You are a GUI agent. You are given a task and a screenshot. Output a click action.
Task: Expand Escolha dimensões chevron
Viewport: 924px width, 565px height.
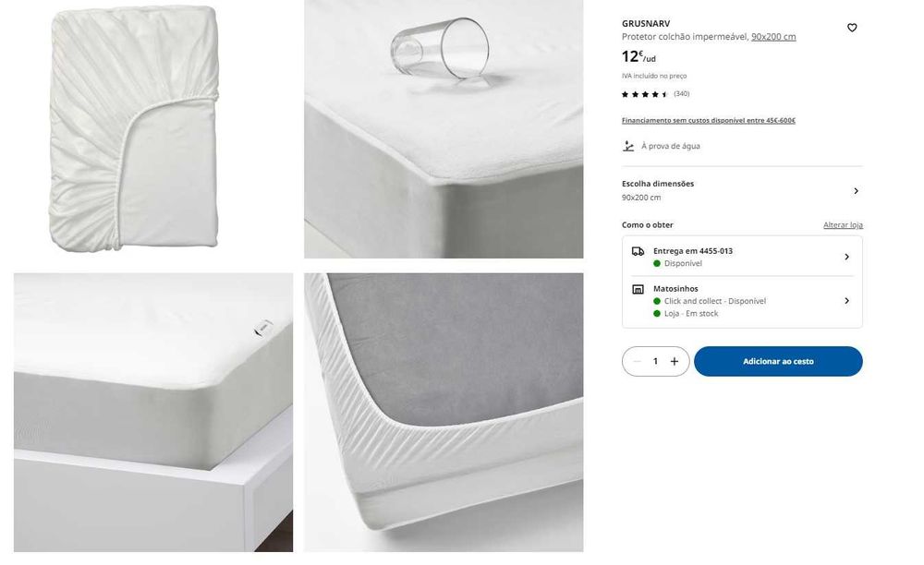(856, 191)
